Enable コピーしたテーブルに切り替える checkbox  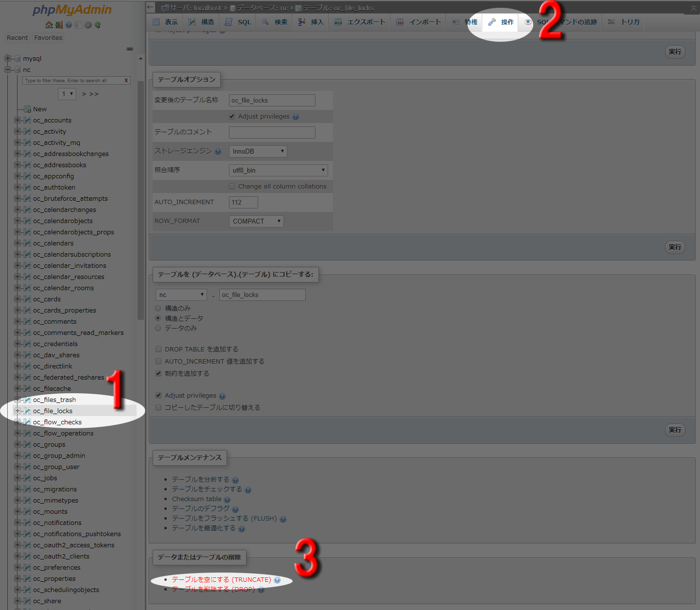pos(158,407)
